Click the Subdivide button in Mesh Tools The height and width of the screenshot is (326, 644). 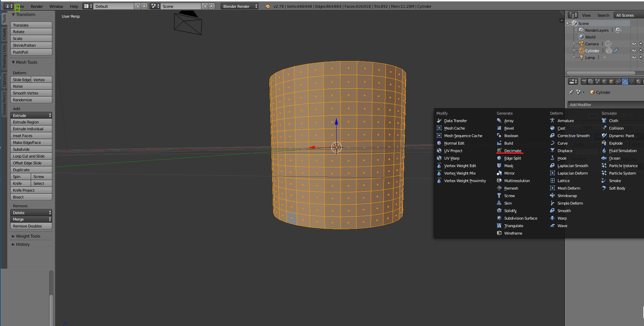click(31, 149)
